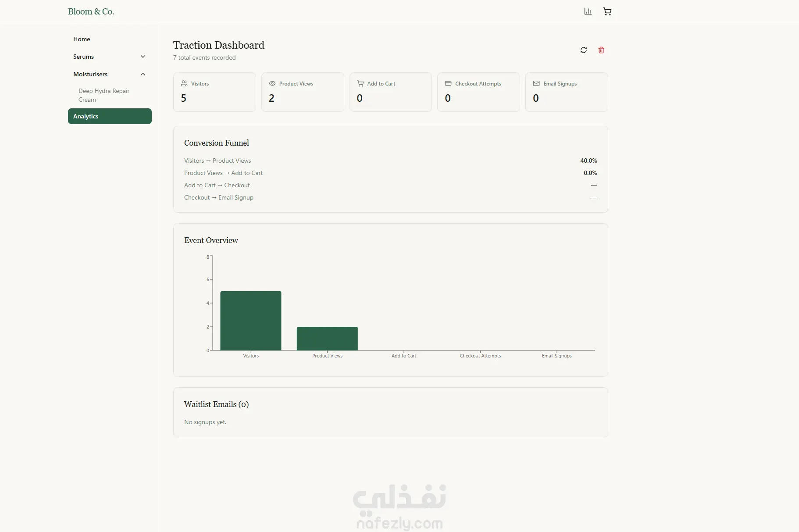This screenshot has height=532, width=799.
Task: Click the Add to Cart card icon
Action: tap(360, 83)
